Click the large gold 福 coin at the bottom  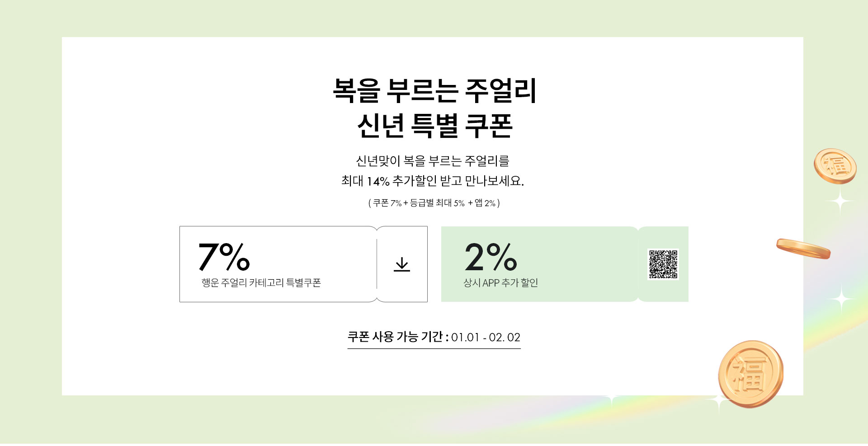point(750,373)
